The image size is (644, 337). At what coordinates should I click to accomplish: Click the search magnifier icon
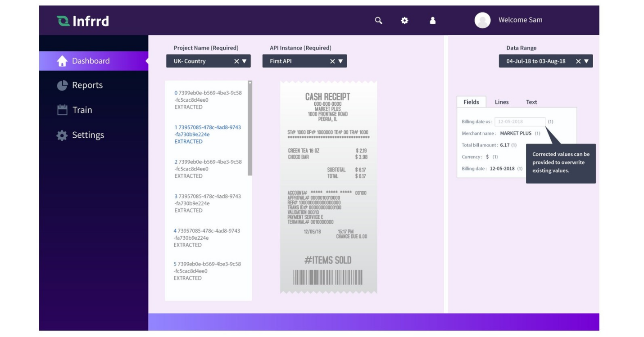tap(378, 20)
